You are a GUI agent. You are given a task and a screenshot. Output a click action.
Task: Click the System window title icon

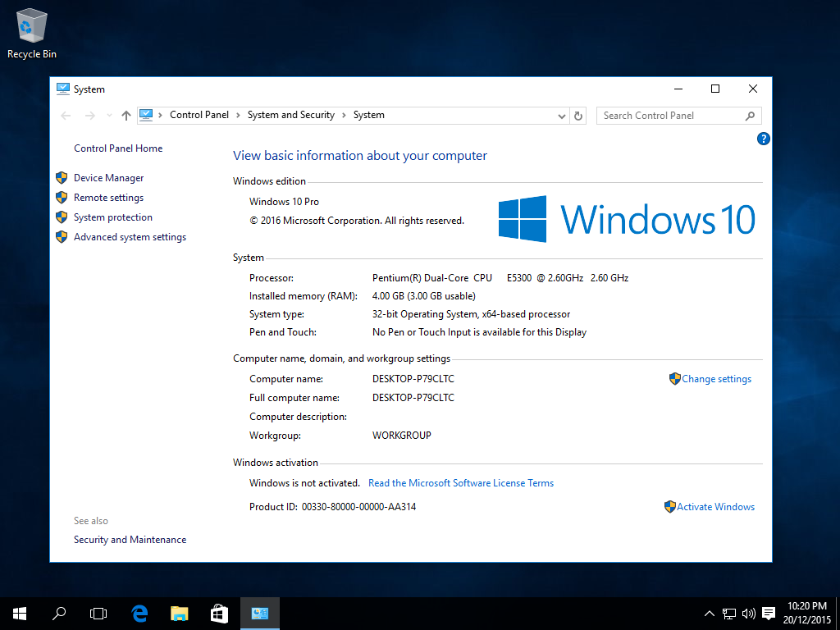(62, 89)
